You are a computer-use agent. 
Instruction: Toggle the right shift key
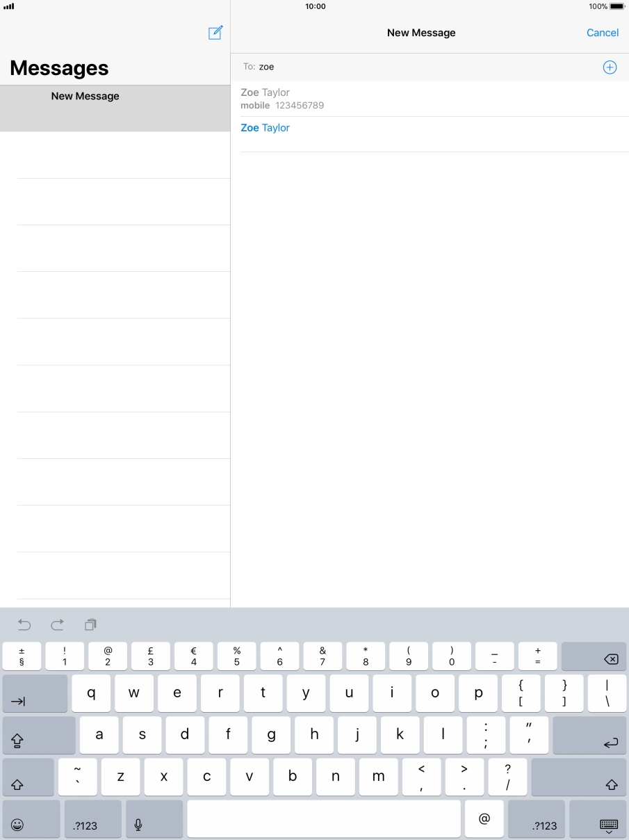pyautogui.click(x=578, y=777)
